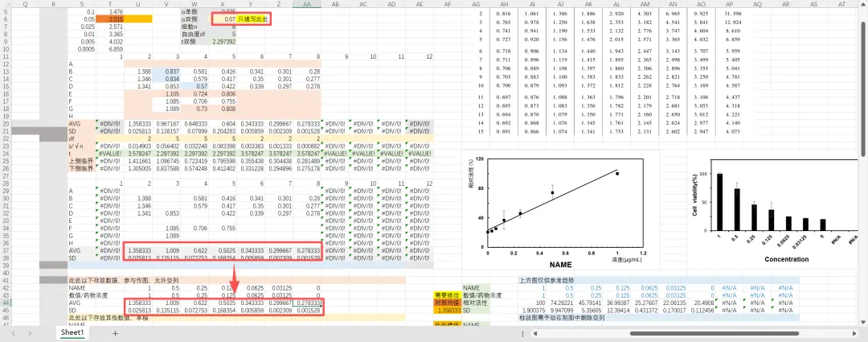Select the highlighted column header AA
Image resolution: width=868 pixels, height=342 pixels.
pyautogui.click(x=307, y=4)
